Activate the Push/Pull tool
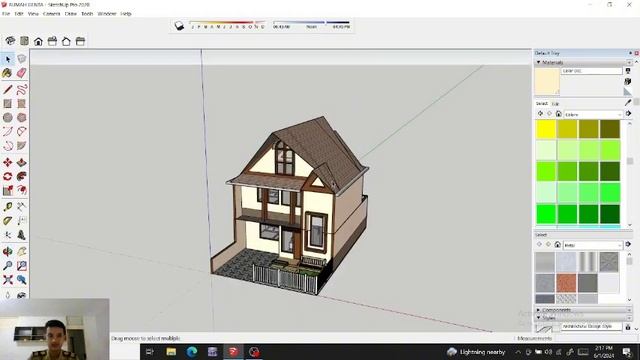This screenshot has width=640, height=360. [22, 162]
